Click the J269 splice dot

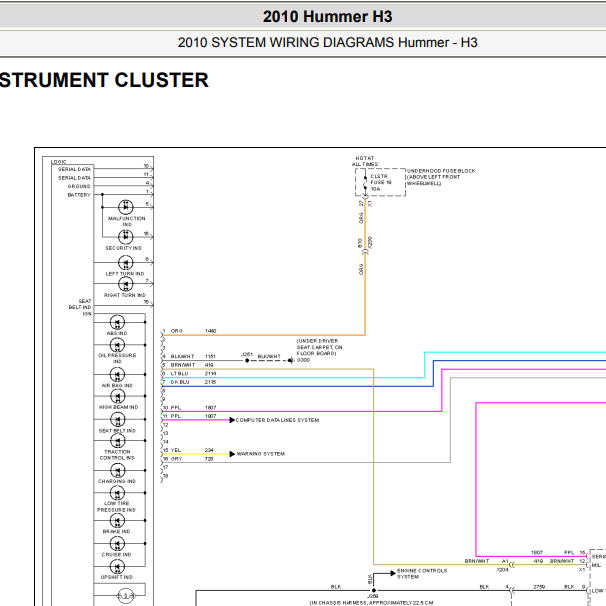(374, 591)
